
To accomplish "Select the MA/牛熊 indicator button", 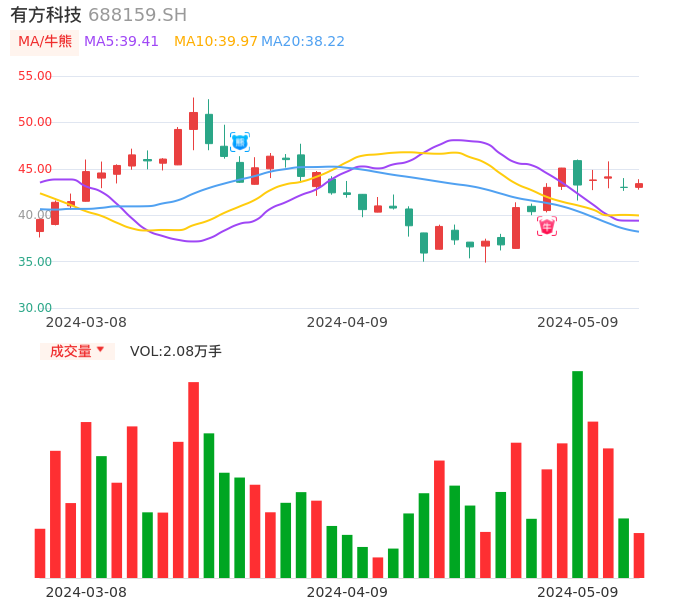I will tap(45, 42).
